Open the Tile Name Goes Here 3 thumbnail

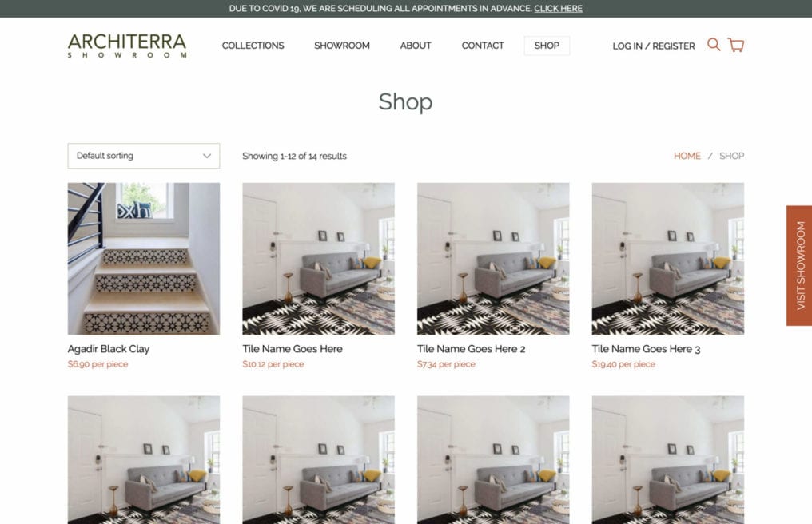668,258
